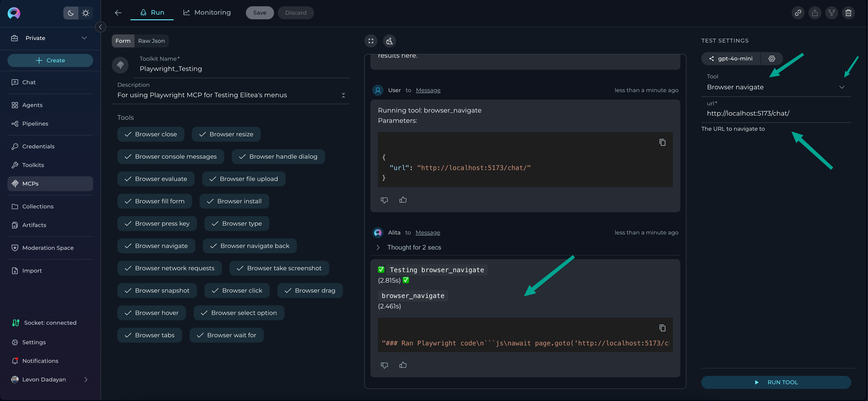The height and width of the screenshot is (401, 868).
Task: Collapse the sidebar with chevron button
Action: [x=100, y=27]
